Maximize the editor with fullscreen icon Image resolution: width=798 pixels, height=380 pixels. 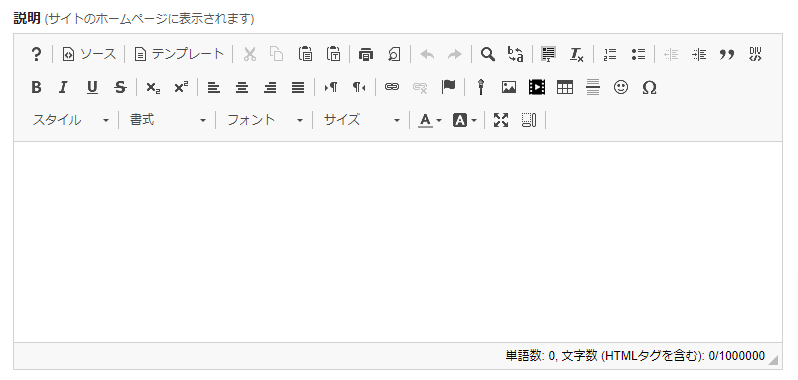[x=501, y=120]
